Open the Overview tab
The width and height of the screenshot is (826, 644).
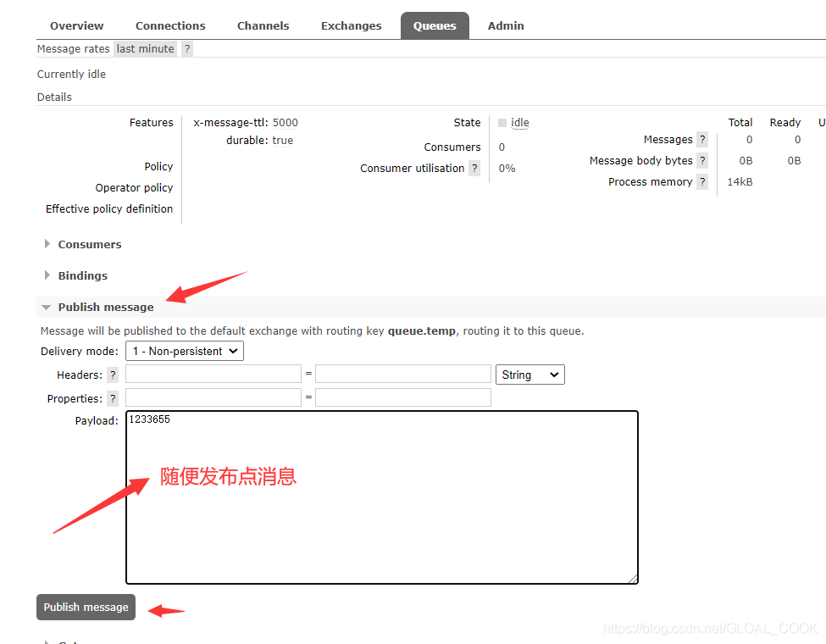click(76, 25)
